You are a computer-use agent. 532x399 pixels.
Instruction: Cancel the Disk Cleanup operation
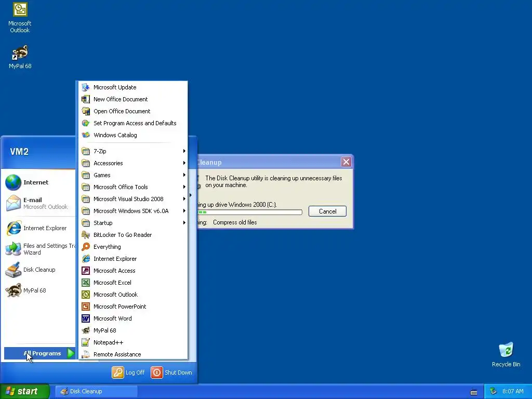click(327, 211)
